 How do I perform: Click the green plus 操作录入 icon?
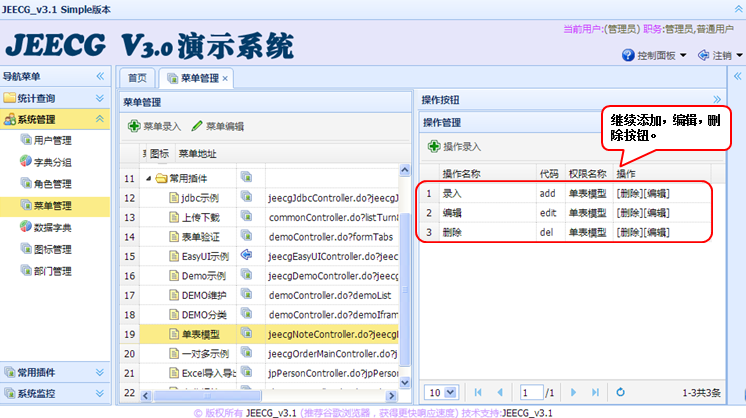(433, 146)
